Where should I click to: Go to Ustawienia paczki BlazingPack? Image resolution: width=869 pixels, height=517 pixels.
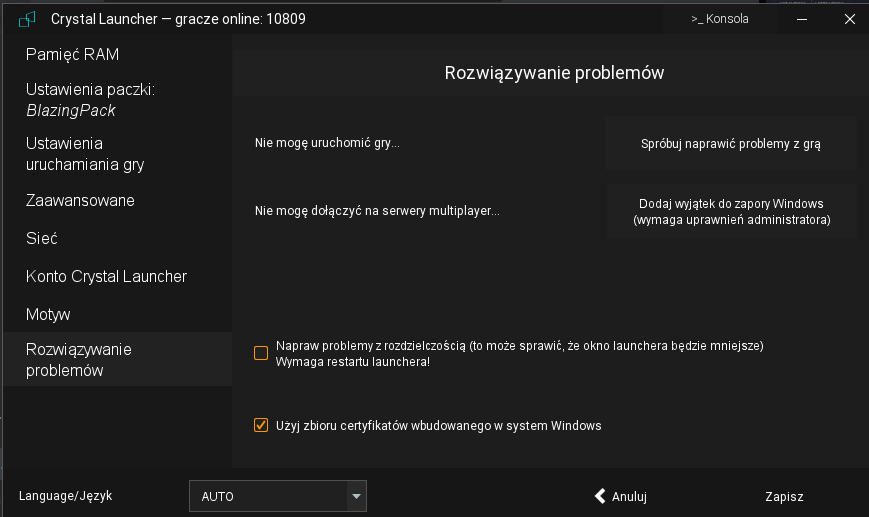point(90,100)
